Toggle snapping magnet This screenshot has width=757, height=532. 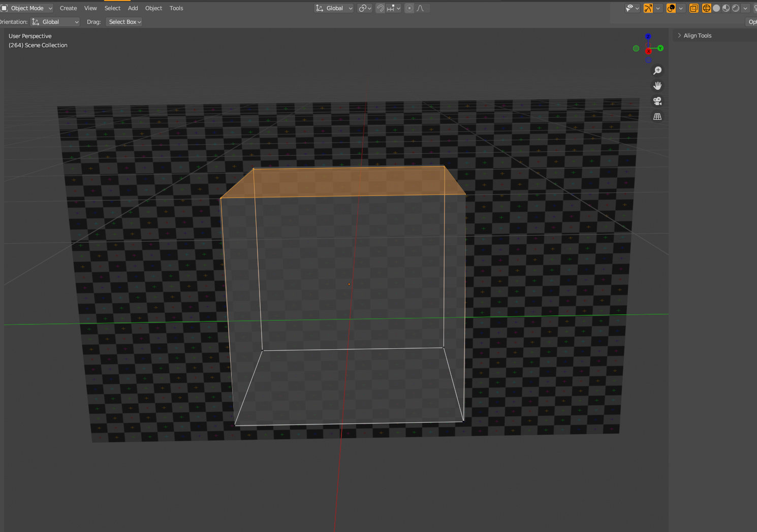(x=381, y=8)
